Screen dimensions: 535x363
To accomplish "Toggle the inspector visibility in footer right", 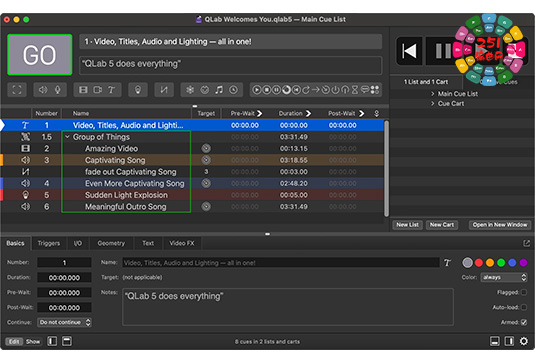I will point(495,341).
